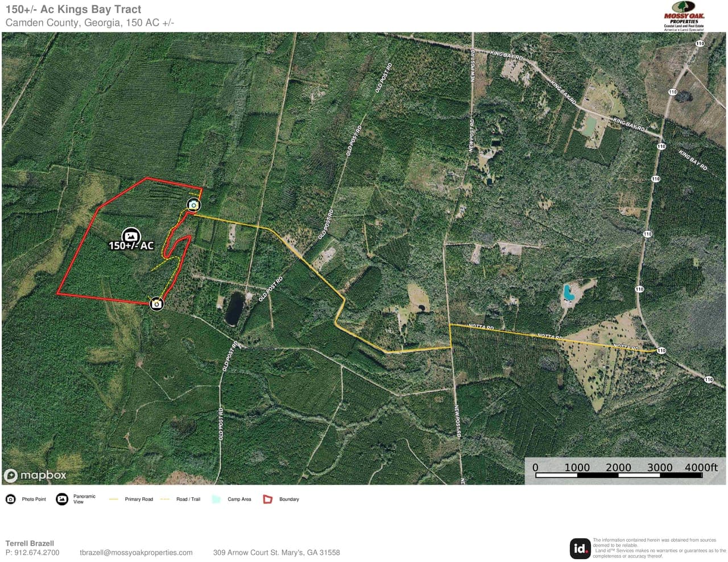
Task: Click the route 110 shield at Notta Rd end
Action: (x=661, y=351)
